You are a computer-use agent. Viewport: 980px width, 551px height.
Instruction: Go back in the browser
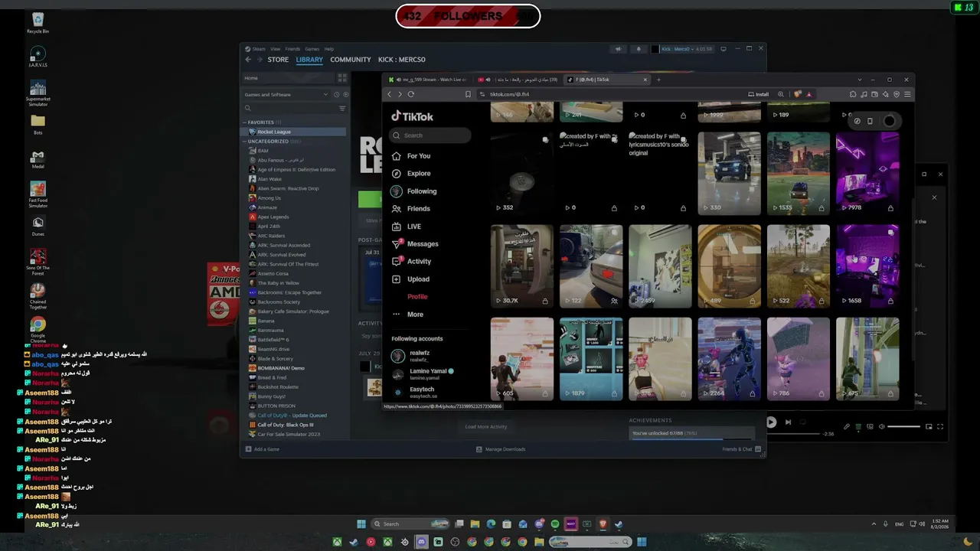[x=390, y=94]
